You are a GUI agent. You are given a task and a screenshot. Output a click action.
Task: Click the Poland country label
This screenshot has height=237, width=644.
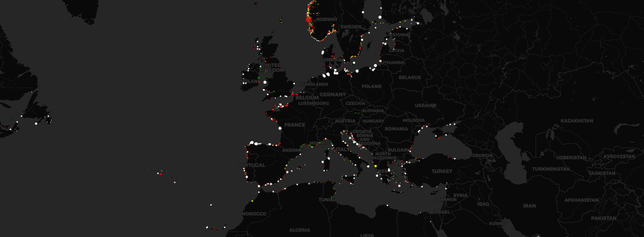point(371,86)
